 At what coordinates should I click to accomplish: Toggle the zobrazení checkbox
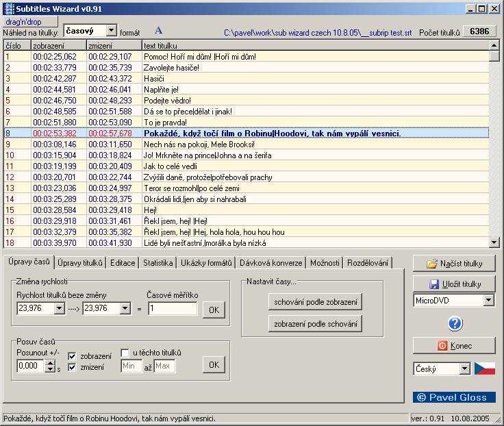72,356
